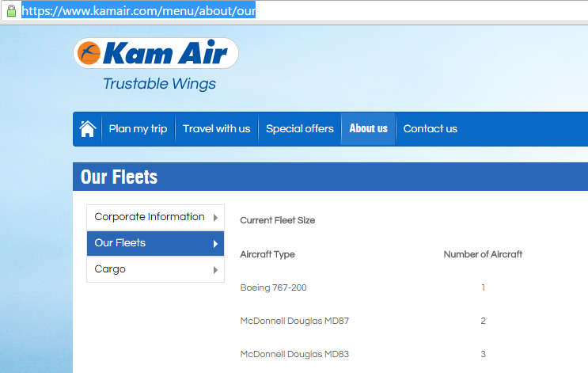Click the Trustable Wings tagline
588x373 pixels.
click(x=159, y=84)
